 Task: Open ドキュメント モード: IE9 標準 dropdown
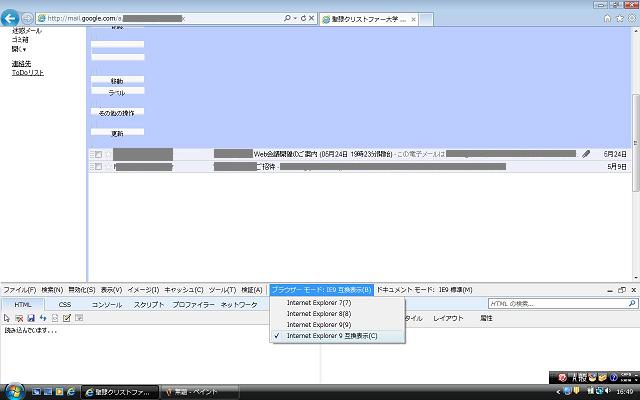click(424, 290)
